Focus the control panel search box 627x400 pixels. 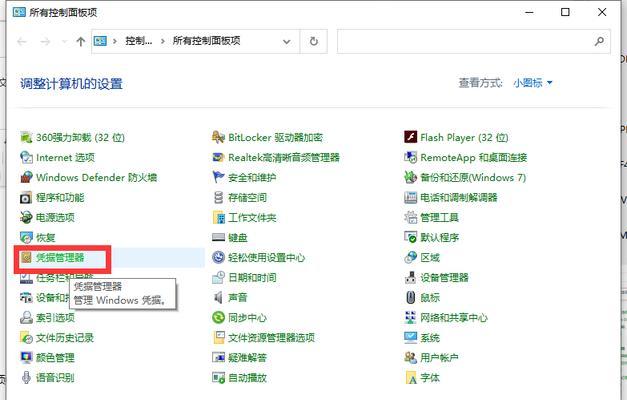pyautogui.click(x=473, y=41)
